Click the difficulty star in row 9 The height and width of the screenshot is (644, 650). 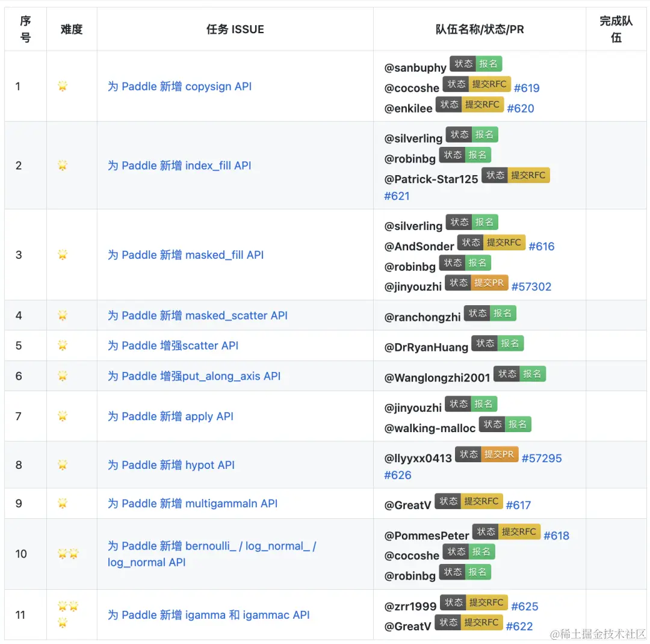(63, 503)
